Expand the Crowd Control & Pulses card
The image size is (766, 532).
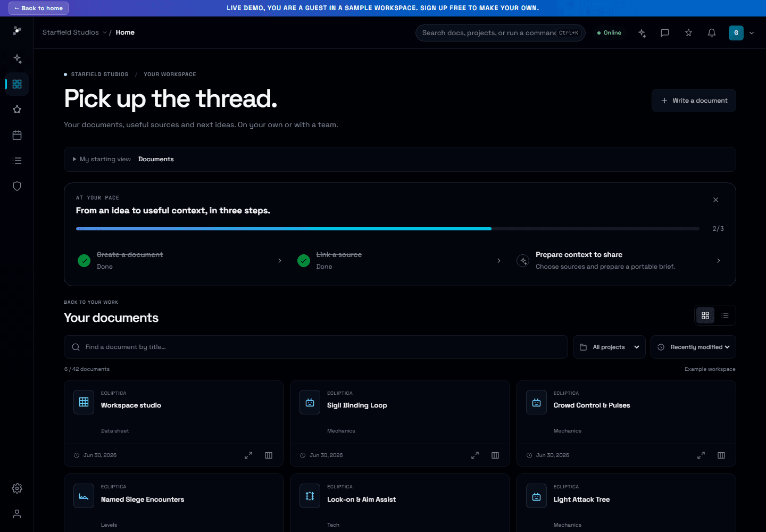point(701,455)
